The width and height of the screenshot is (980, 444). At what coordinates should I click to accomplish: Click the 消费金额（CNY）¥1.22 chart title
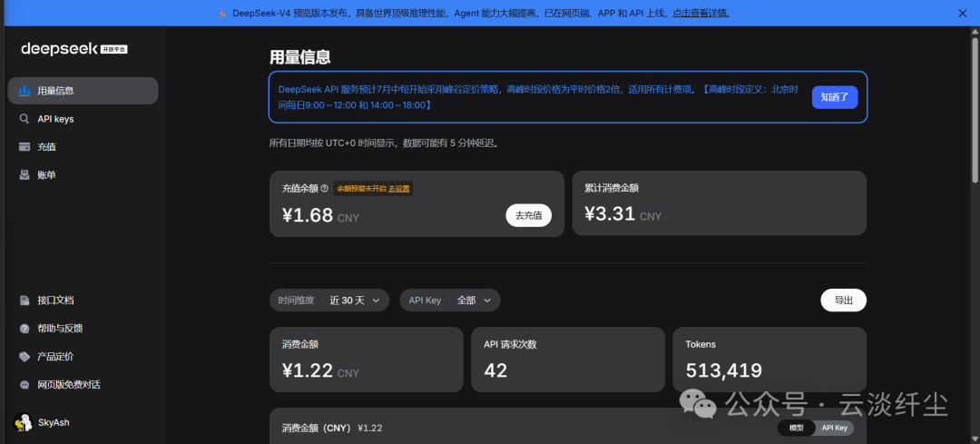pos(332,429)
